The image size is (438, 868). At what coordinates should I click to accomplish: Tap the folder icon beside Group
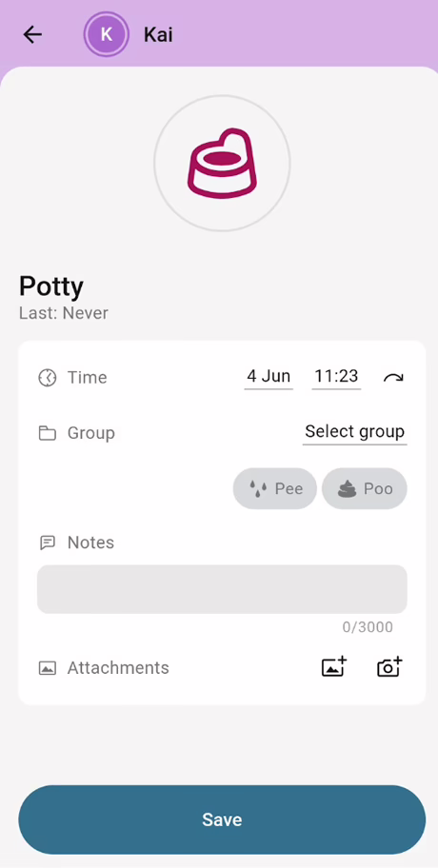point(48,433)
